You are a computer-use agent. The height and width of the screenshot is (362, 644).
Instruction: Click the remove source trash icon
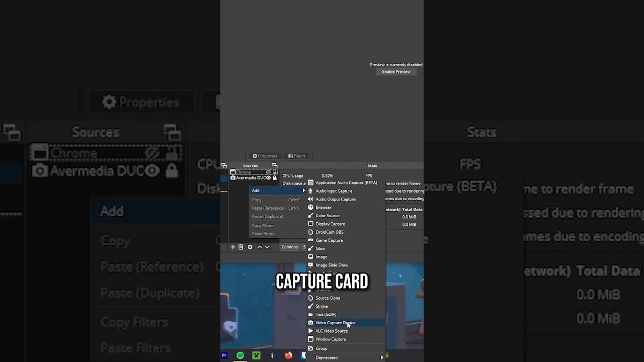tap(241, 247)
